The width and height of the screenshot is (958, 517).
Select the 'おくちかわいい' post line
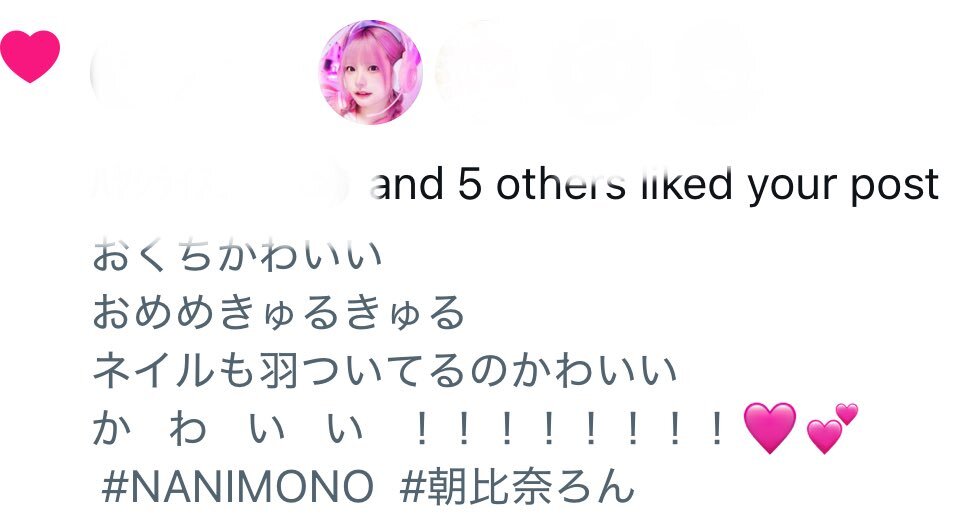coord(237,256)
